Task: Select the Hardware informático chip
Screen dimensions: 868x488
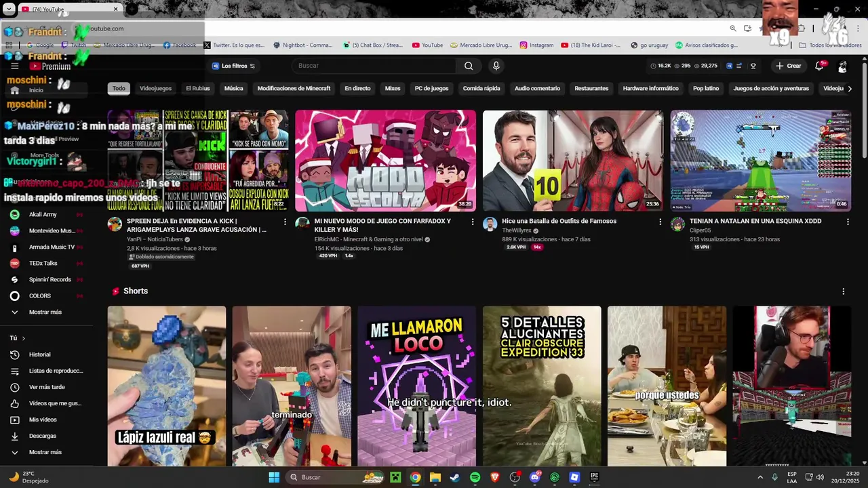Action: click(651, 88)
